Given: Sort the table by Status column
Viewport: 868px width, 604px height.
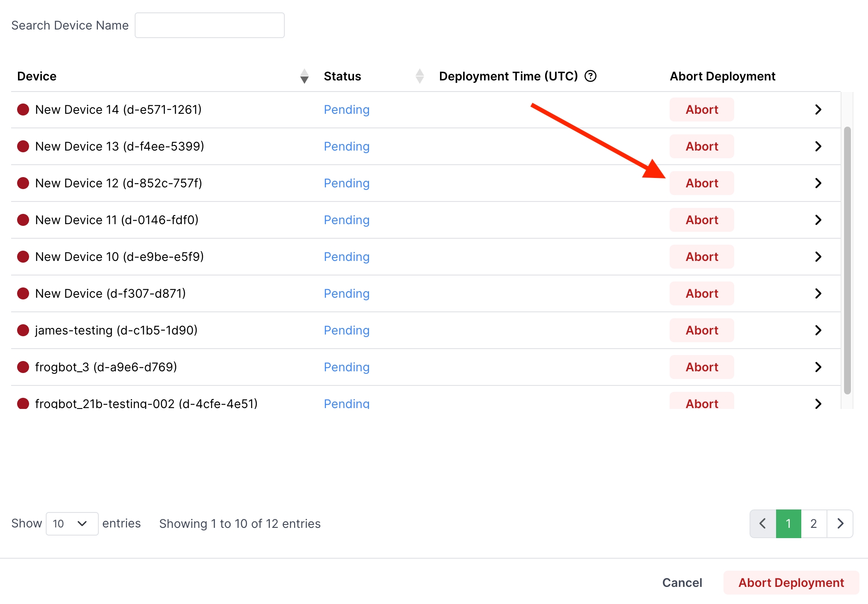Looking at the screenshot, I should click(419, 76).
